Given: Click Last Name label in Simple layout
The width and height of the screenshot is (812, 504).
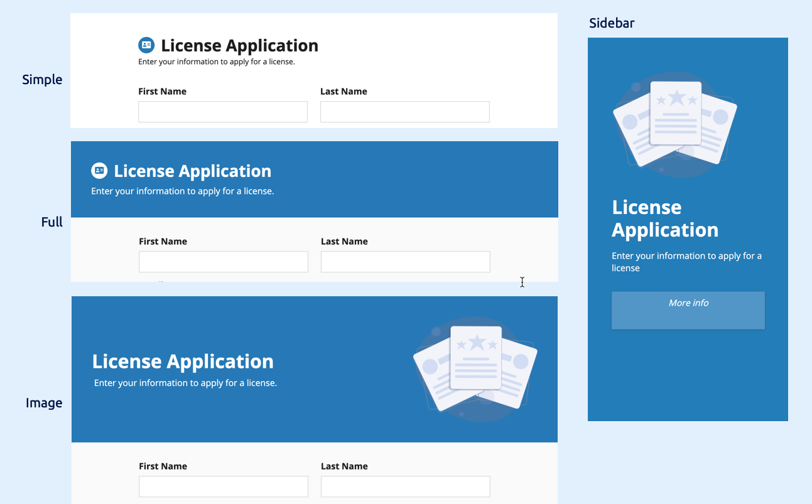Looking at the screenshot, I should click(344, 92).
